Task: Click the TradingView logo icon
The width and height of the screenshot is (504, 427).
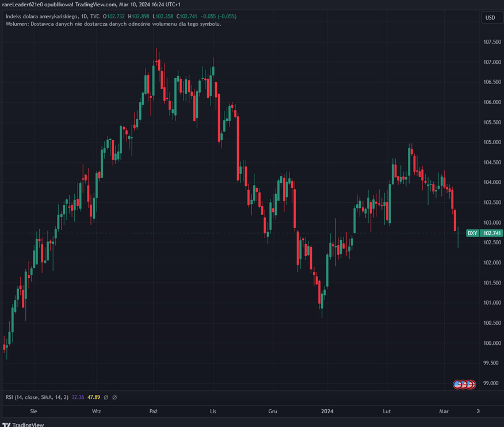Action: 6,425
